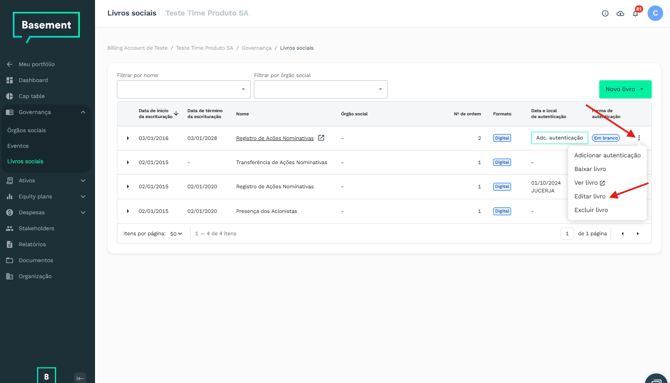The width and height of the screenshot is (670, 383).
Task: Click the three-dot menu of first row
Action: coord(639,138)
